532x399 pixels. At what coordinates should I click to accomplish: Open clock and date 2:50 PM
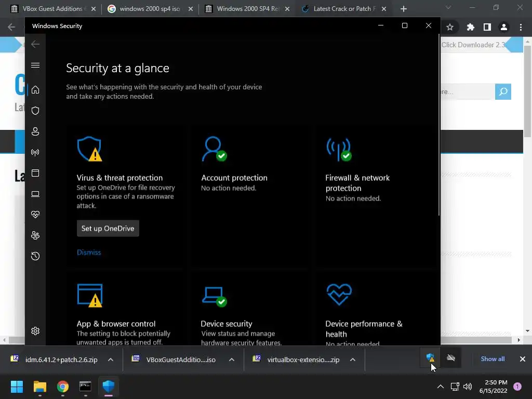(x=494, y=387)
